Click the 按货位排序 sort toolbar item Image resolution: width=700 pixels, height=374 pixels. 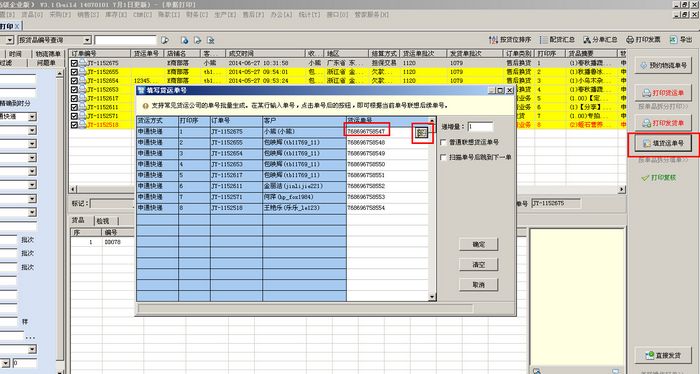click(x=510, y=40)
